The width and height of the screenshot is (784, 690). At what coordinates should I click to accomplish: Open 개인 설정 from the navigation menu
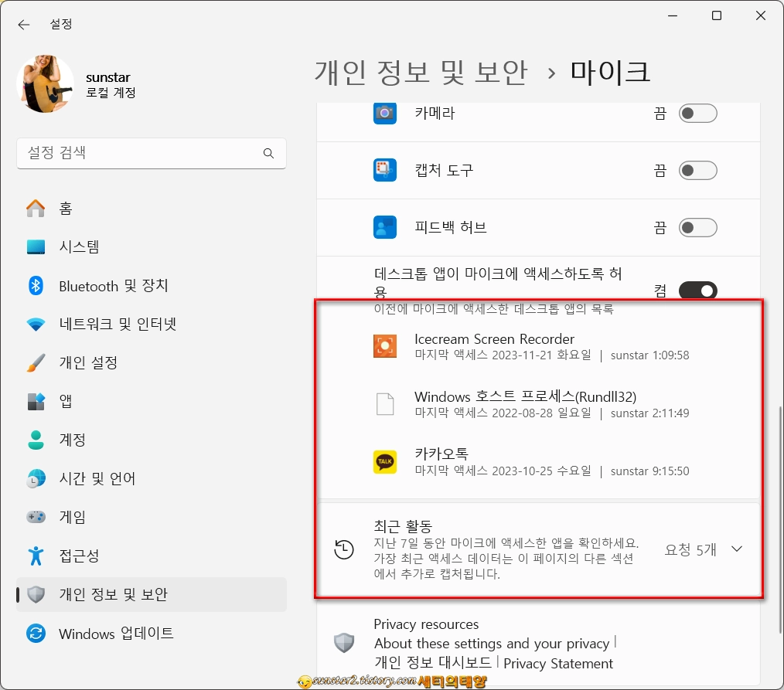[34, 362]
